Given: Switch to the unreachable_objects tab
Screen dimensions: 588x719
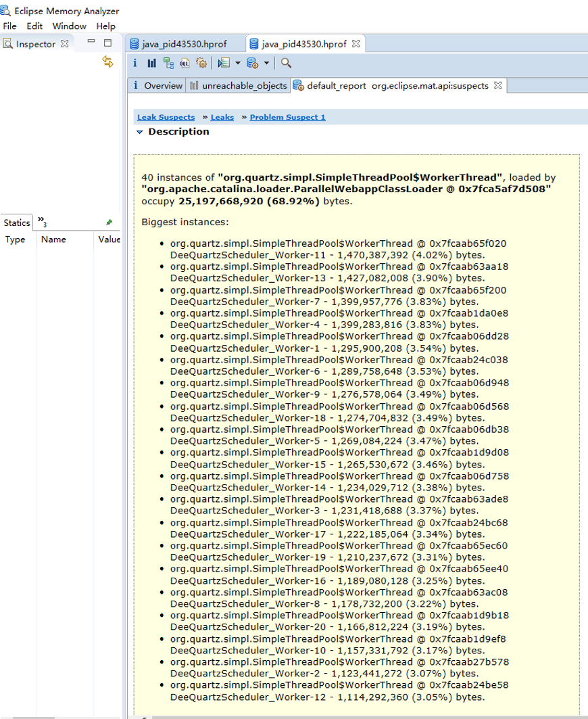Looking at the screenshot, I should [239, 86].
